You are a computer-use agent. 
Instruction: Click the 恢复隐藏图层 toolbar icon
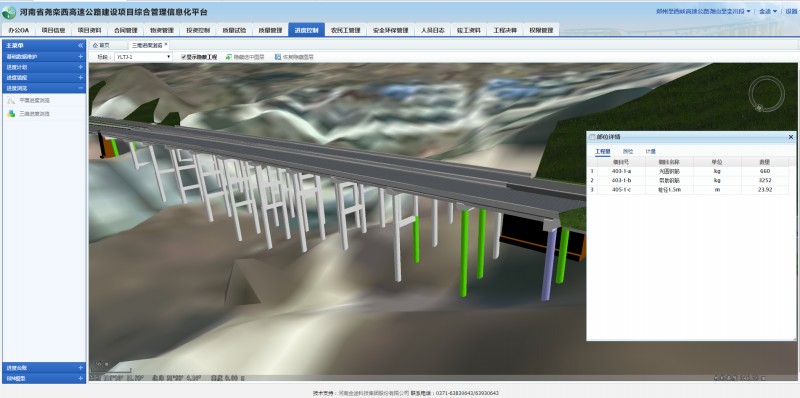pos(278,57)
